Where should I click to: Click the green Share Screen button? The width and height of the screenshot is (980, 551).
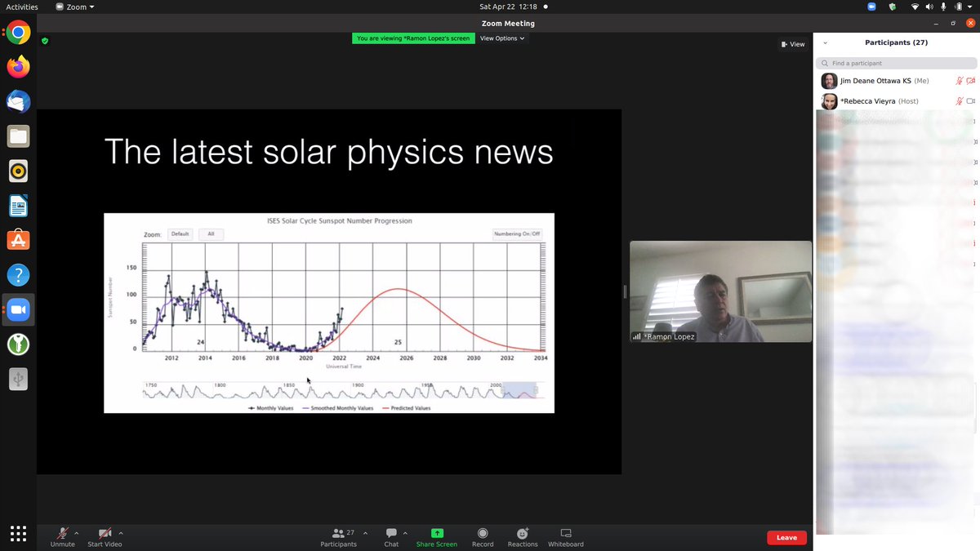[x=437, y=537]
